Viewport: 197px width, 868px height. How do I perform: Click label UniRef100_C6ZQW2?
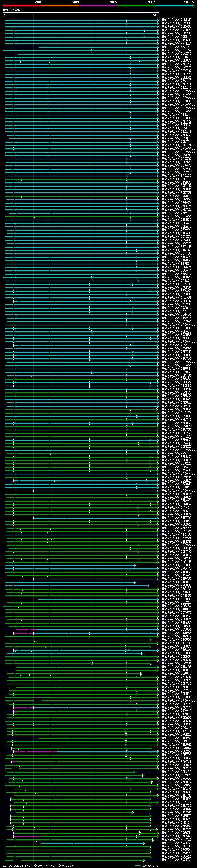(x=177, y=483)
